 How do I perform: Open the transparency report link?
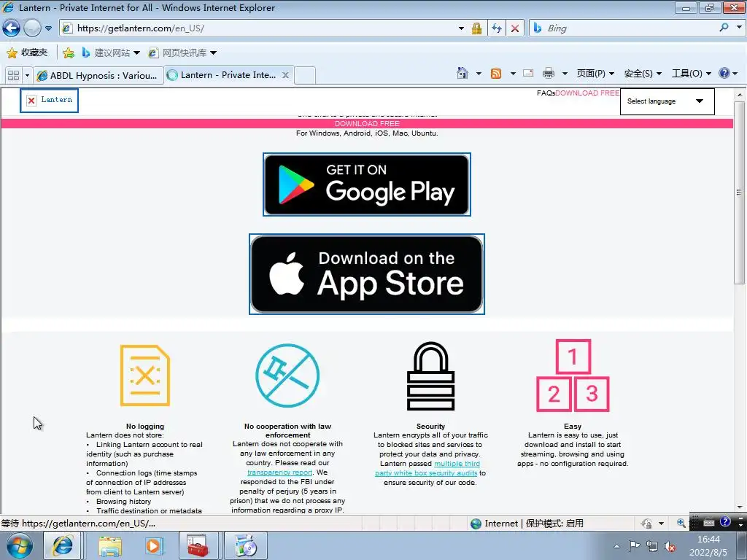[279, 472]
